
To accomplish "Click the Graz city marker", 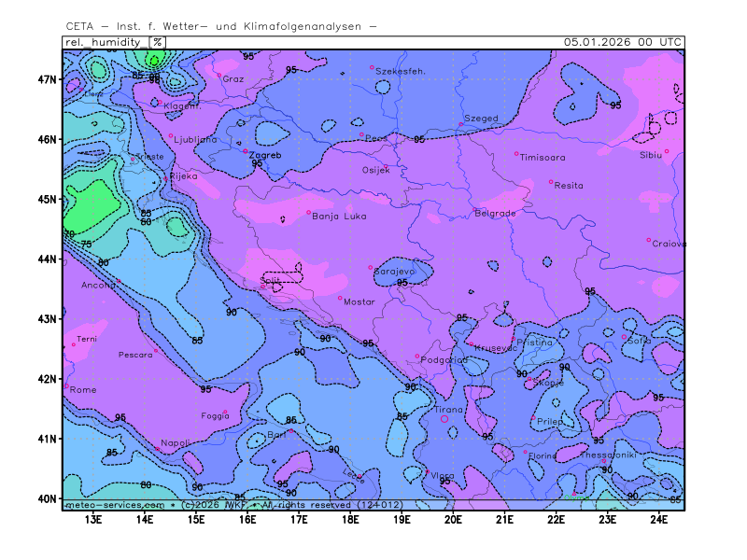I will [x=218, y=75].
